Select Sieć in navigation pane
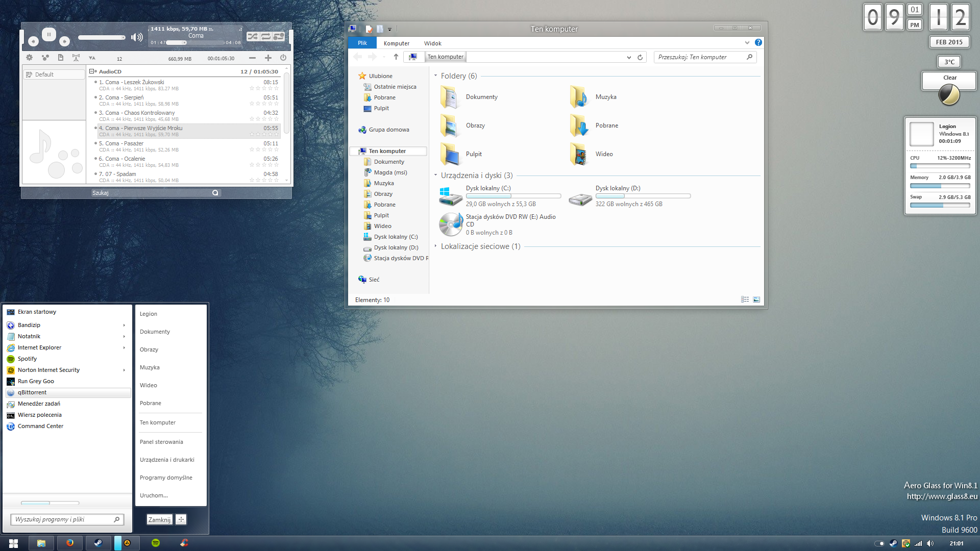Screen dimensions: 980x551 click(x=374, y=280)
